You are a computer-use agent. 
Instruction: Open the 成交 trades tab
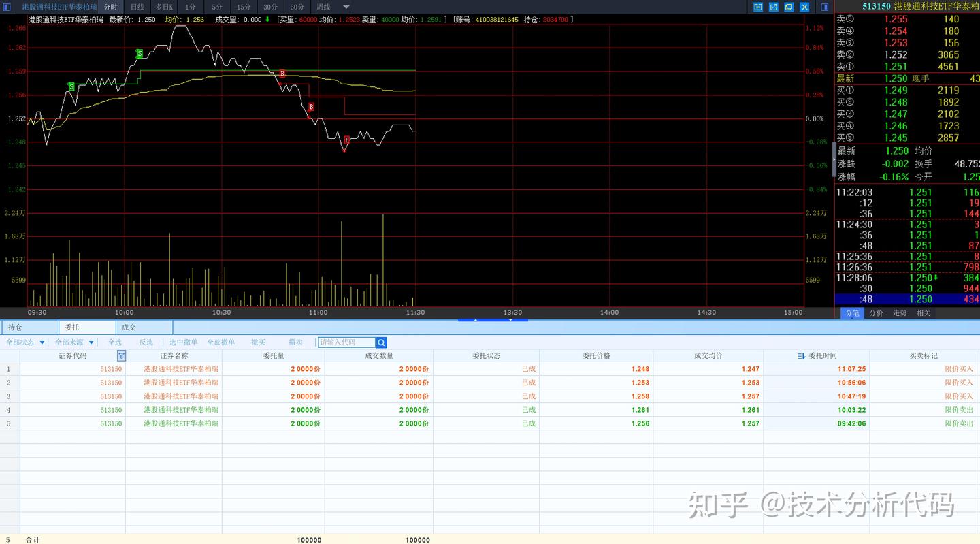(x=144, y=327)
